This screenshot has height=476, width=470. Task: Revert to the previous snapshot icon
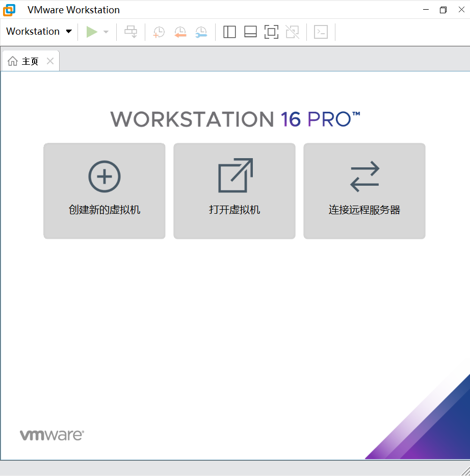pos(180,32)
